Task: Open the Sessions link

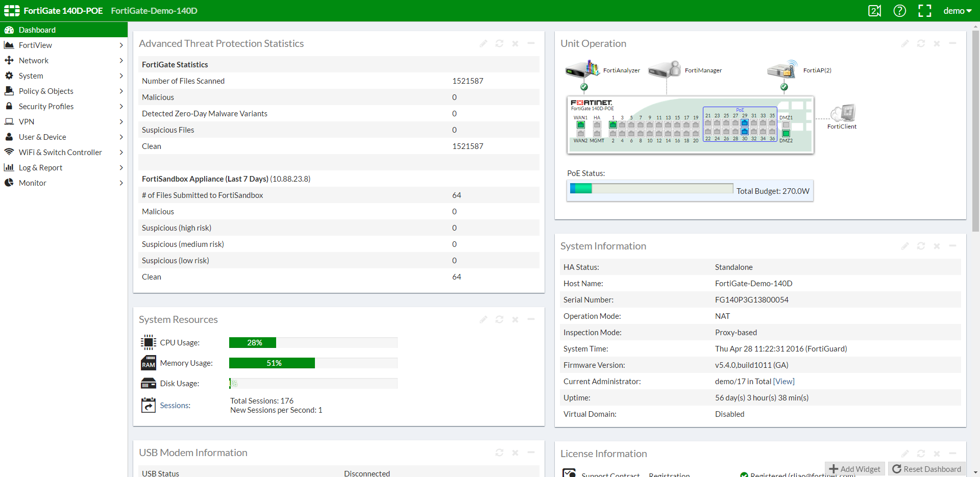Action: tap(175, 406)
